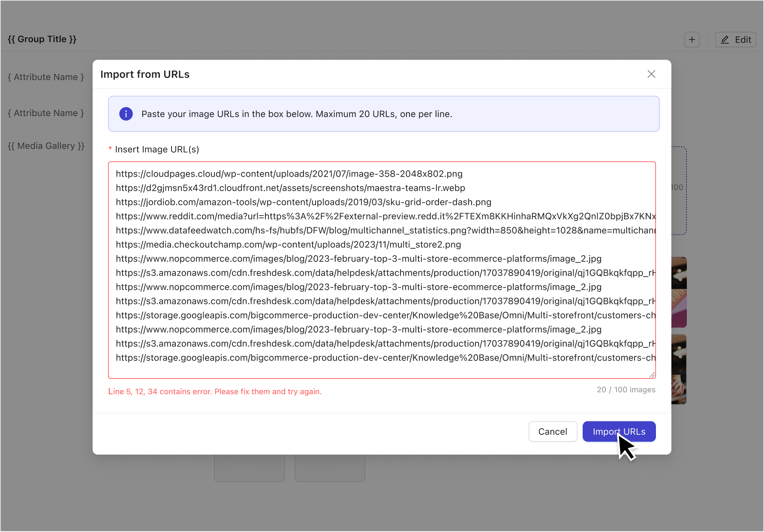Click the info icon in the notice banner

[x=126, y=114]
